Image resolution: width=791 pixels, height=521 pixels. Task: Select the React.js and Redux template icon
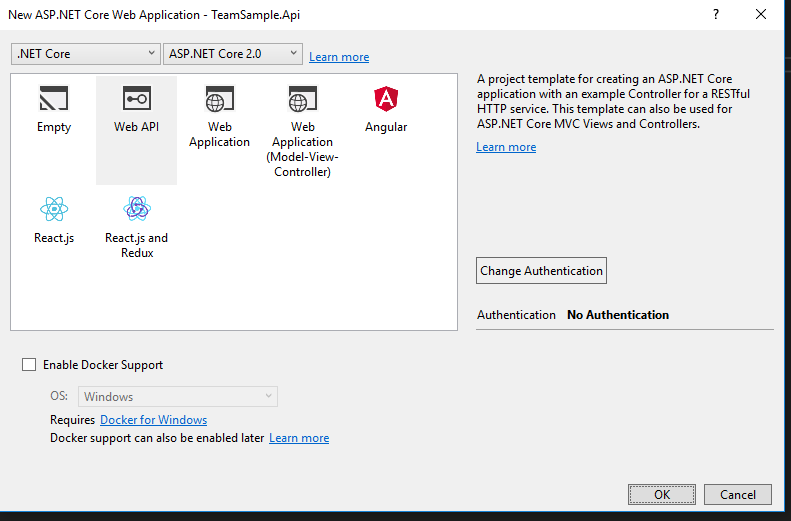[x=136, y=209]
